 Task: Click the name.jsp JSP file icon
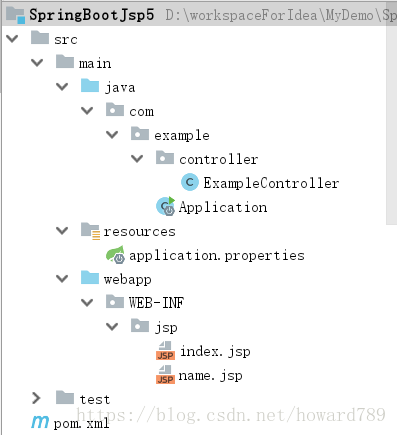point(165,375)
